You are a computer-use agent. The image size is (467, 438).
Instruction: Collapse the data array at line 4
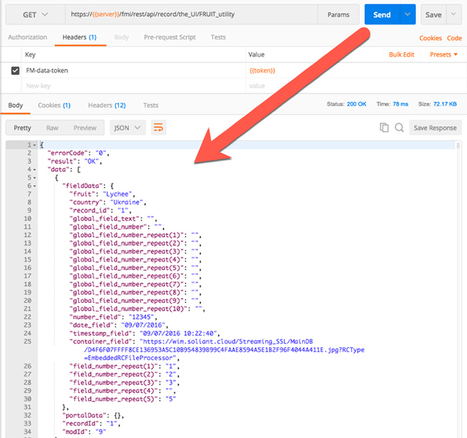click(34, 170)
